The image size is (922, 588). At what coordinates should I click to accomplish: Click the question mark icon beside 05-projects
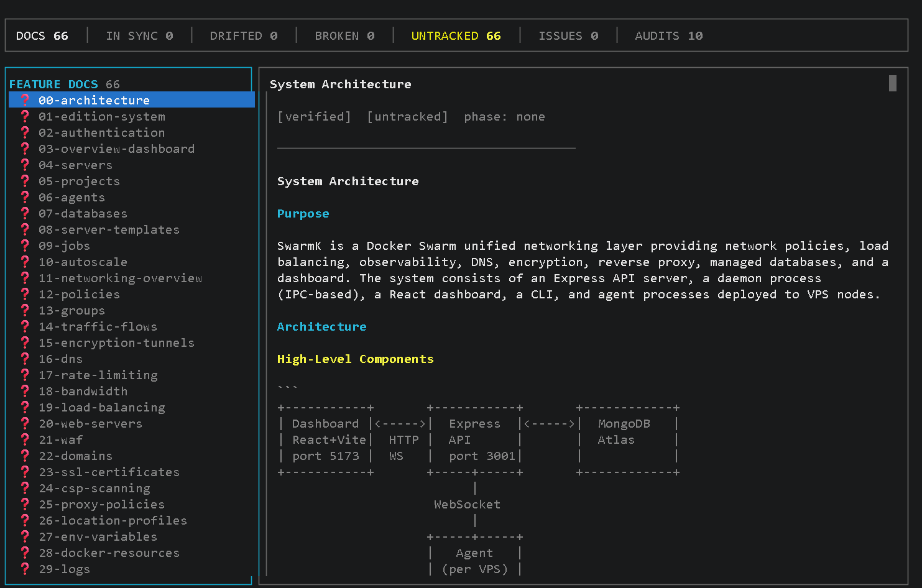[x=25, y=181]
